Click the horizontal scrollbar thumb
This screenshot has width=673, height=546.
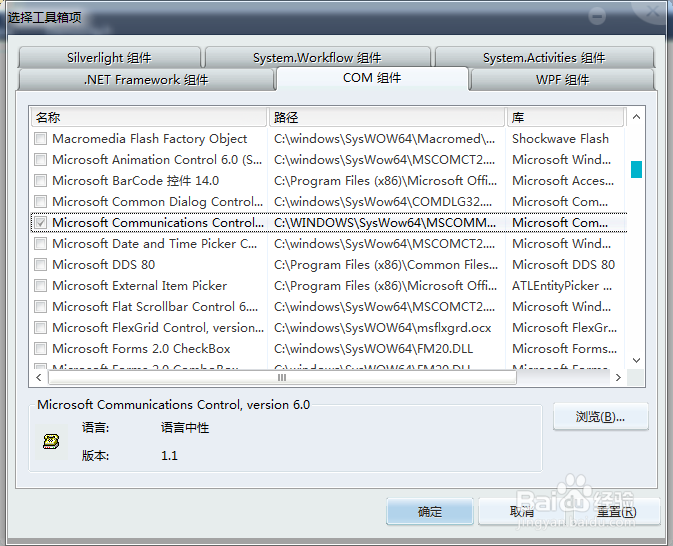pos(282,377)
